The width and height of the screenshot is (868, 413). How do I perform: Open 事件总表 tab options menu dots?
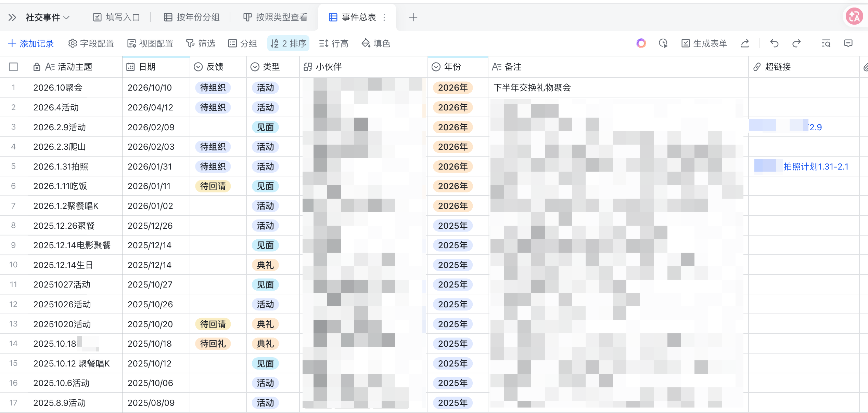[384, 17]
